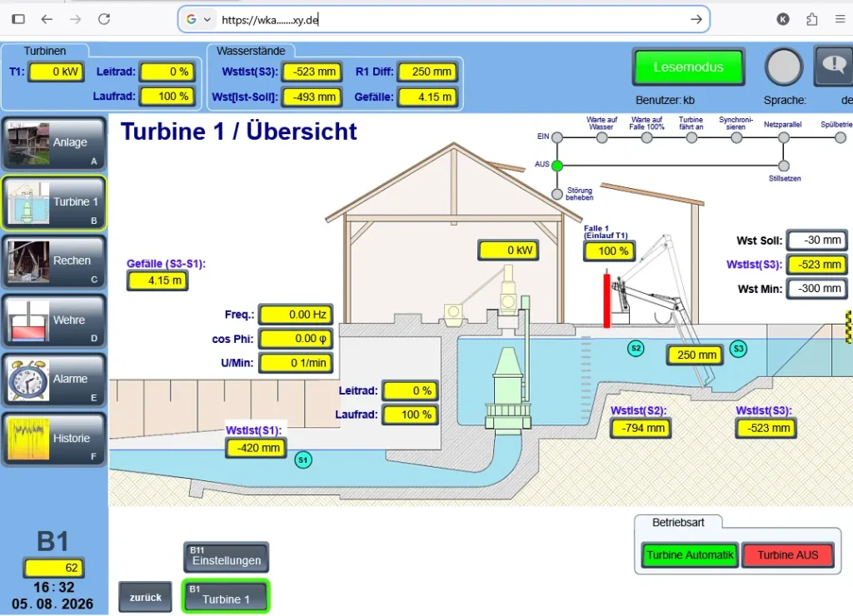This screenshot has width=853, height=616.
Task: Select the Warte auf Wasser node
Action: (601, 137)
